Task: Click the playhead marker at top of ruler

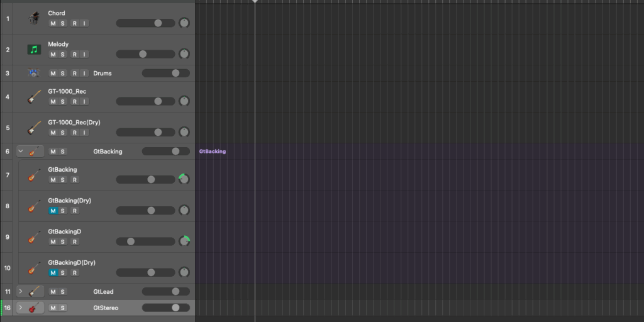Action: click(x=255, y=1)
